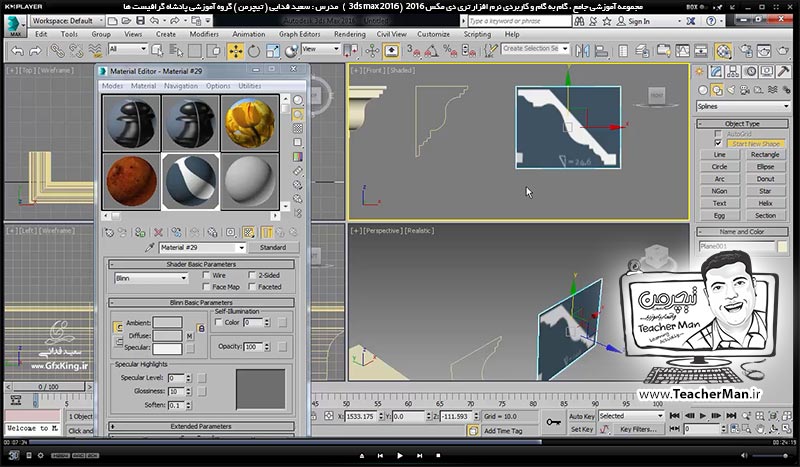Enable the Faceted checkbox
This screenshot has width=800, height=467.
tap(252, 287)
